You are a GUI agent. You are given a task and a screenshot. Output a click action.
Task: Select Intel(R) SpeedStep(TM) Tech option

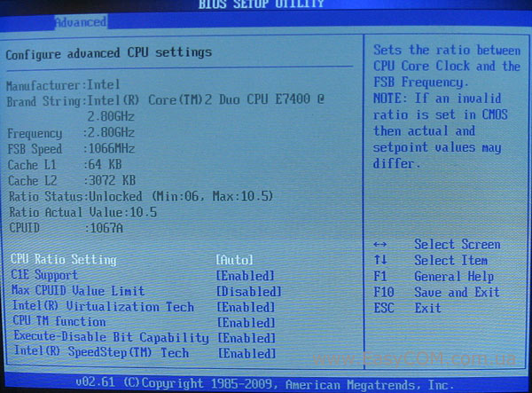101,351
